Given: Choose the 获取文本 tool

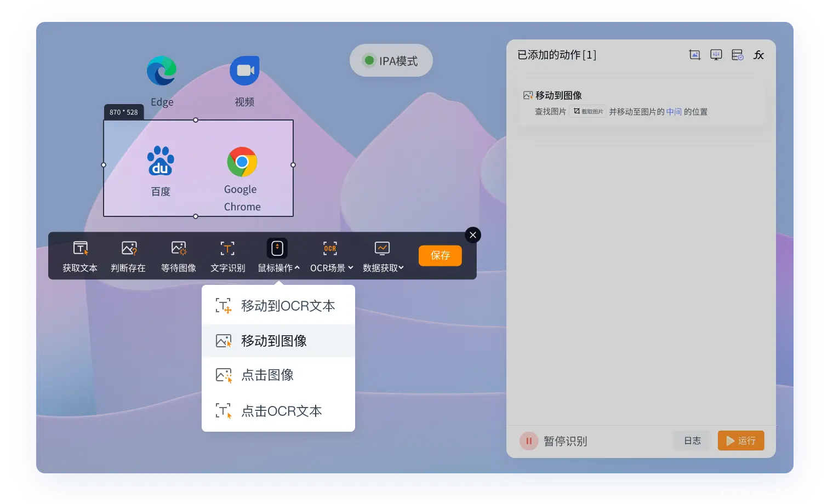Looking at the screenshot, I should click(80, 256).
